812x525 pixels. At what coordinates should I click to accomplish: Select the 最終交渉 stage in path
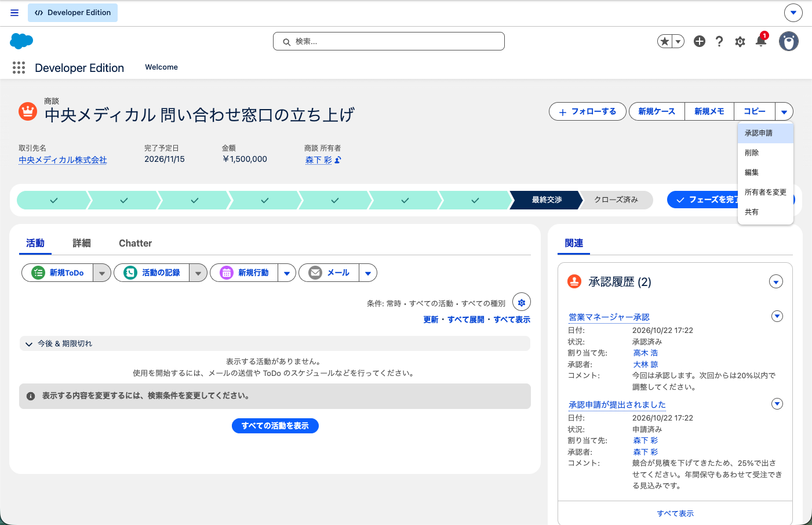pos(547,200)
